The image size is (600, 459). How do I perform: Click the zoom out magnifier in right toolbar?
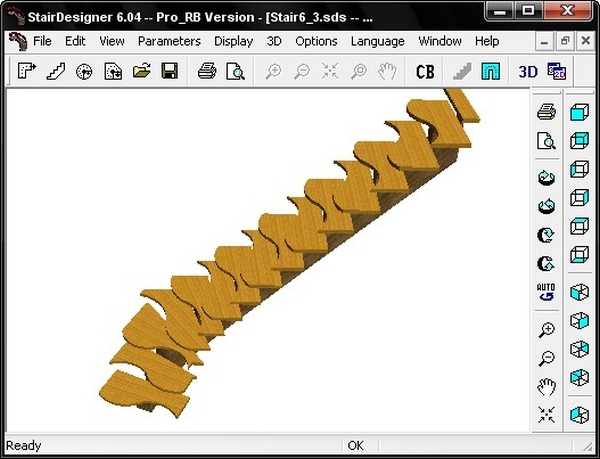(546, 359)
